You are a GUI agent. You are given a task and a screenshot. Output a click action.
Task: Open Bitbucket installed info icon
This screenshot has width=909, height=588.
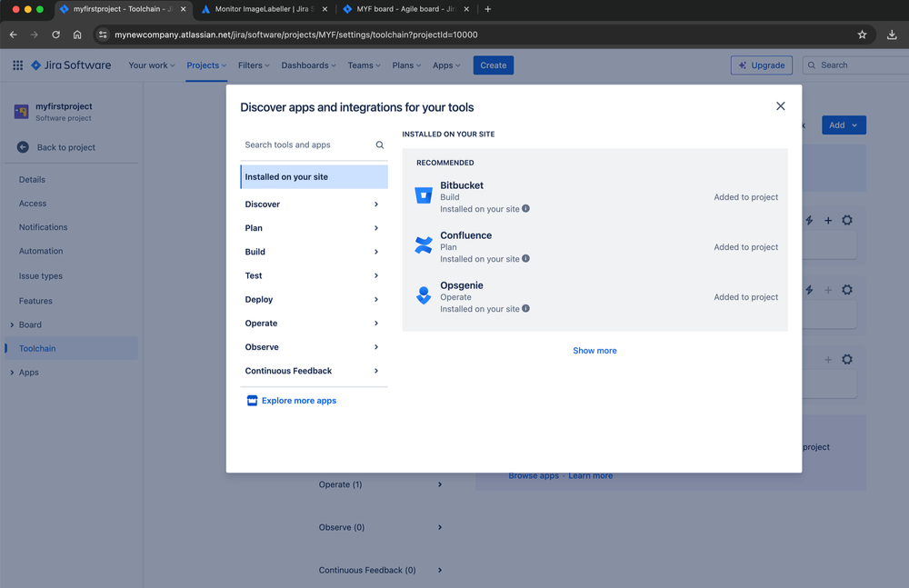(x=525, y=208)
